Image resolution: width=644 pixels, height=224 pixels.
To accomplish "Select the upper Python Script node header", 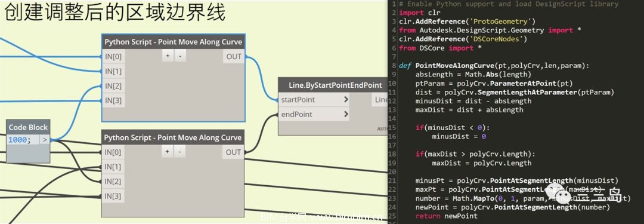I will pyautogui.click(x=174, y=42).
